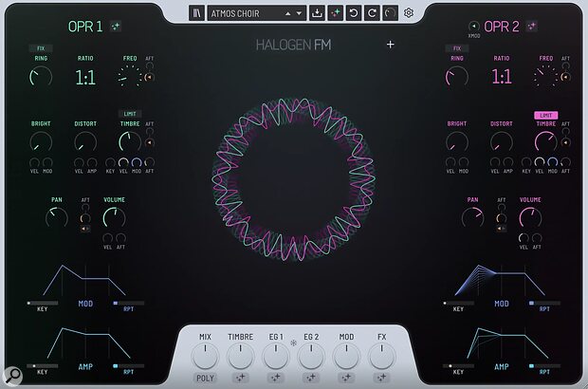The height and width of the screenshot is (389, 588).
Task: Click the EG 1 macro knob
Action: coord(276,356)
